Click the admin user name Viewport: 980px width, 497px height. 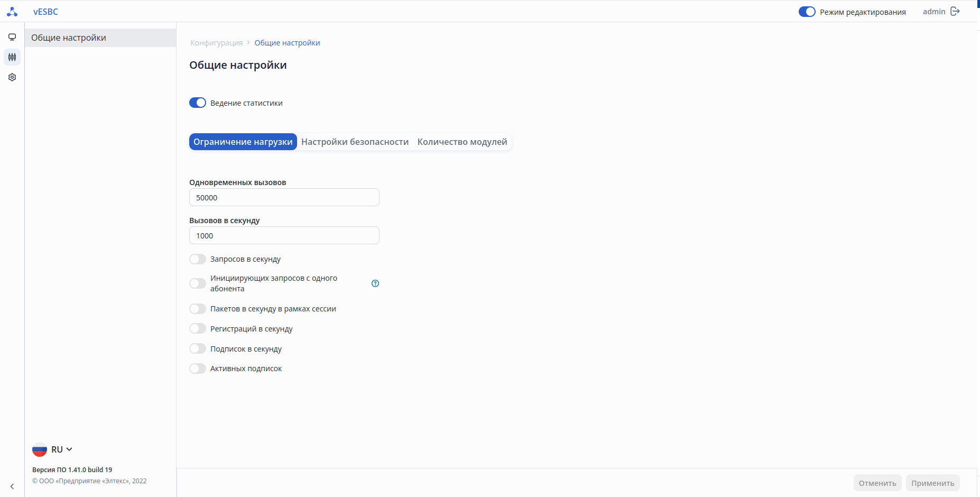pos(934,12)
